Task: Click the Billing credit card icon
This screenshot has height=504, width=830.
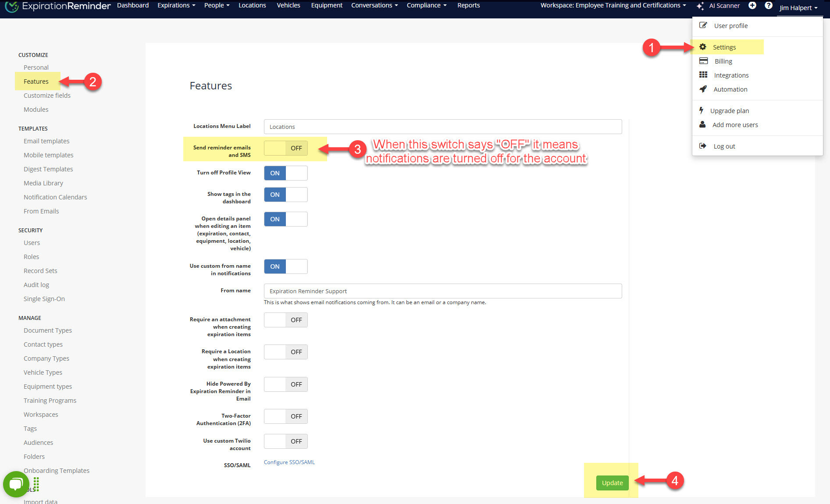Action: (703, 61)
